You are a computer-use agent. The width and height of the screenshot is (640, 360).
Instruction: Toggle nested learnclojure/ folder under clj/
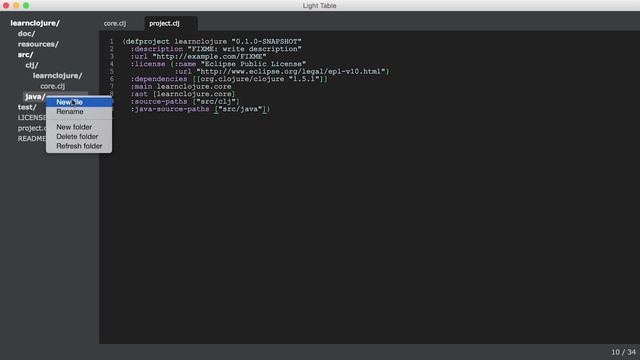(58, 76)
